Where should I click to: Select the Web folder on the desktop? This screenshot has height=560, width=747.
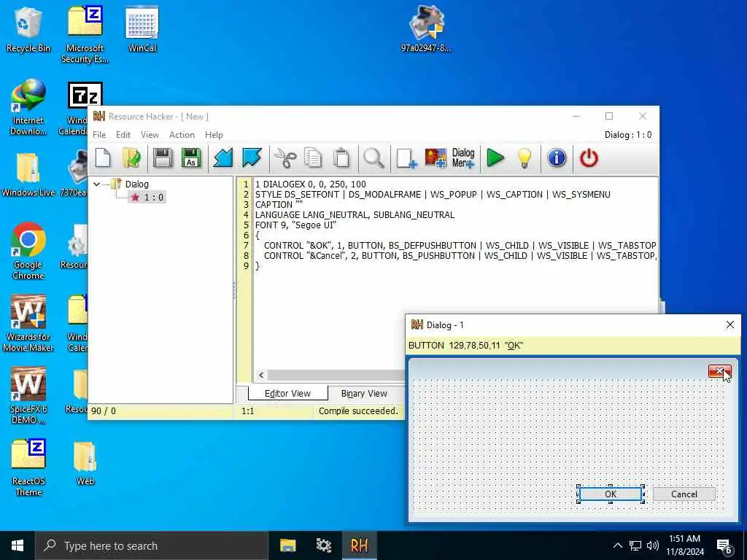point(85,463)
